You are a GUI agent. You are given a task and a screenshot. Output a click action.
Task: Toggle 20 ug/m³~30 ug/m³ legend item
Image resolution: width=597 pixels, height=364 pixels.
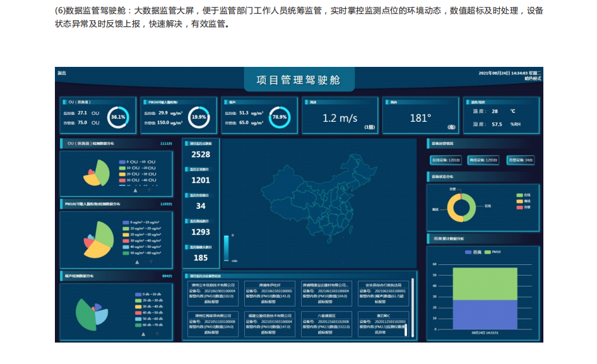[x=141, y=235]
